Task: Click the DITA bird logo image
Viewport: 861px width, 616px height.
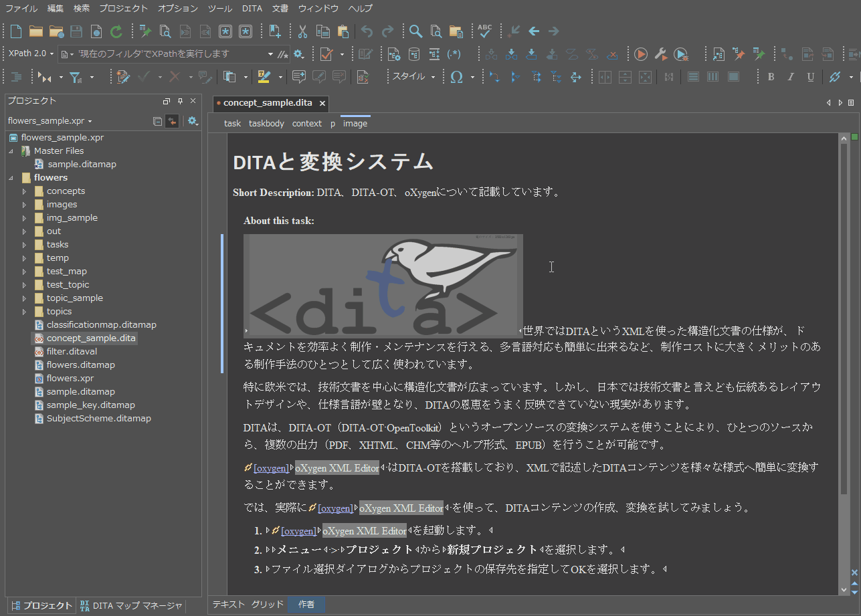Action: click(x=384, y=285)
